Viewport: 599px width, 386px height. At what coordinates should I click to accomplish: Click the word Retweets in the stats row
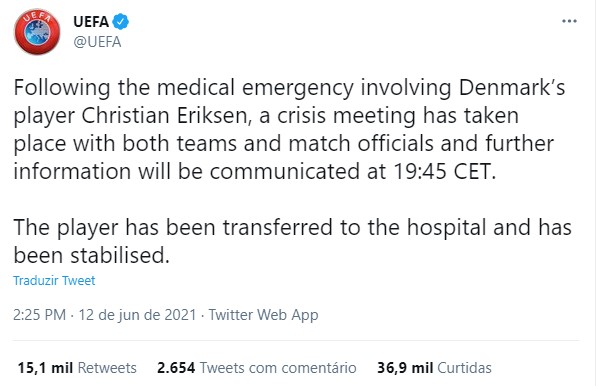point(107,368)
